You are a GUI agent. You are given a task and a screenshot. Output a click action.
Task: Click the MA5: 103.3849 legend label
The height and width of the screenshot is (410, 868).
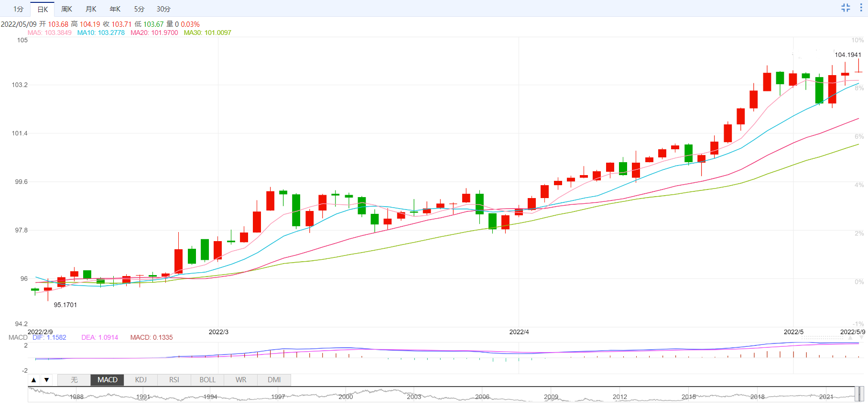click(50, 33)
